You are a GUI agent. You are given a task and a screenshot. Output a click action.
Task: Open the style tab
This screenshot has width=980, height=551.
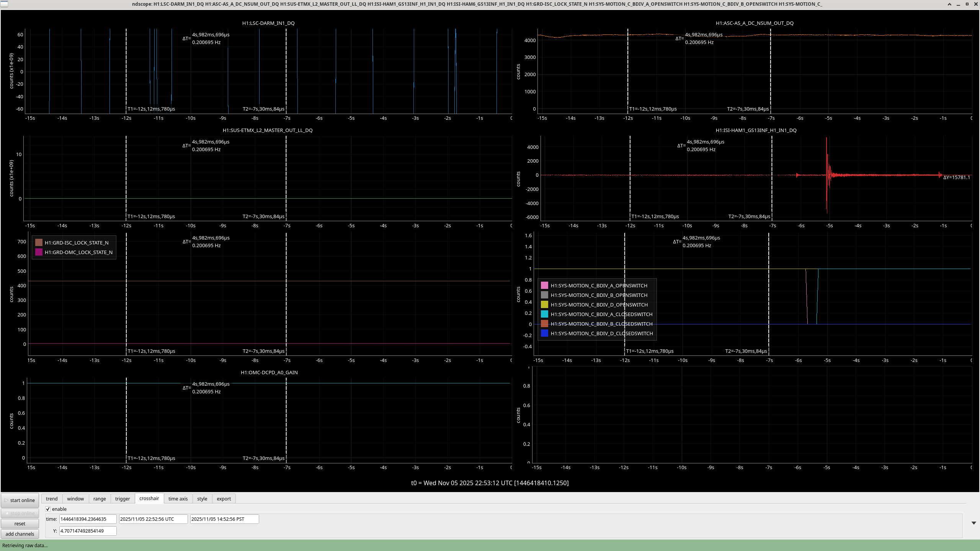202,499
